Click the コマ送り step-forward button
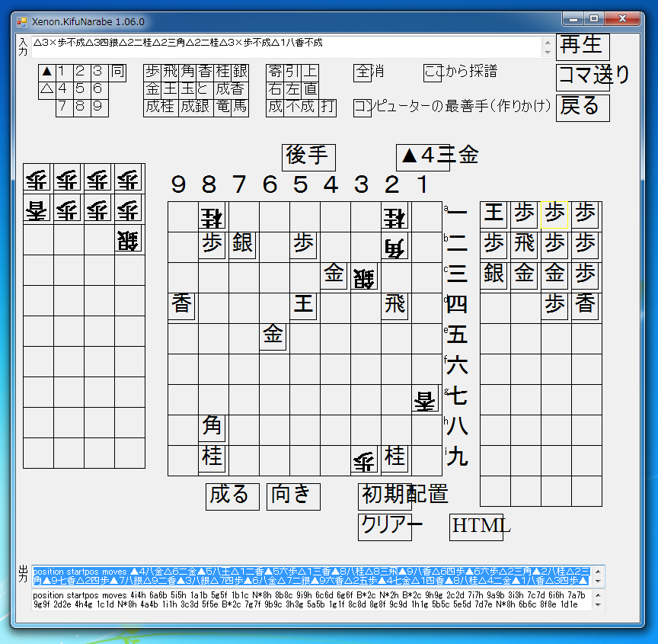658x644 pixels. [x=583, y=77]
